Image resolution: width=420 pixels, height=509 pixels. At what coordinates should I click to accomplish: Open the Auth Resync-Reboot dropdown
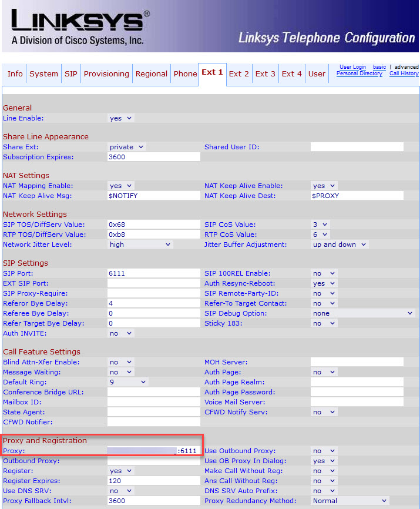(324, 283)
